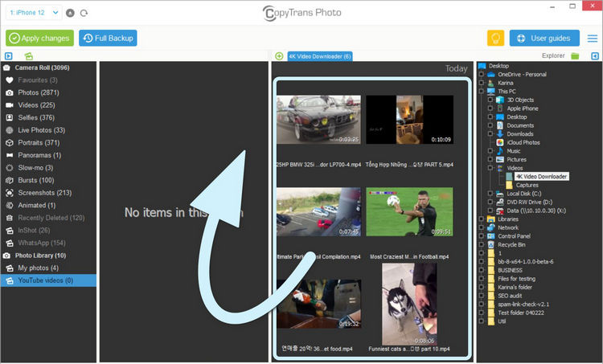Click the eject device icon
This screenshot has width=603, height=364.
tap(70, 13)
